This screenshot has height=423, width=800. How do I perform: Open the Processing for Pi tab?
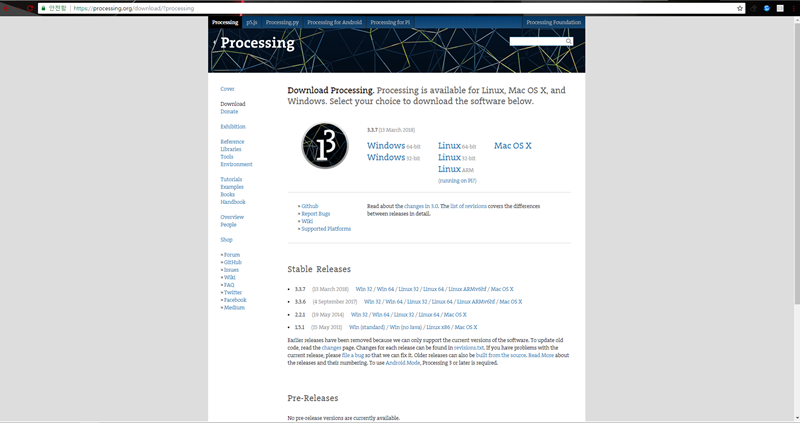390,22
